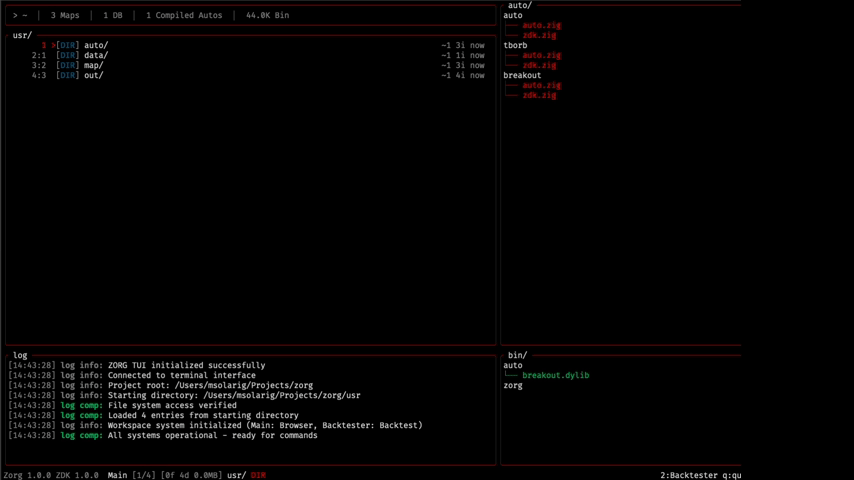Select zdk.zig under tborb

click(539, 65)
